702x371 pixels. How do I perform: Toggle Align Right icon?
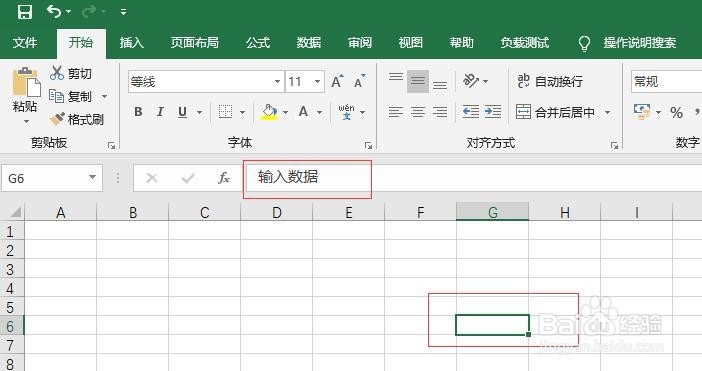[440, 111]
